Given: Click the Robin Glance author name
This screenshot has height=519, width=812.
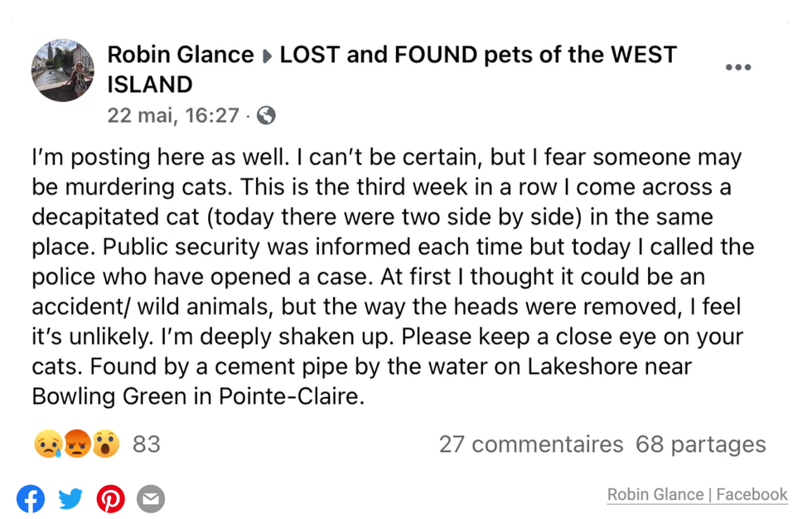Looking at the screenshot, I should click(181, 56).
